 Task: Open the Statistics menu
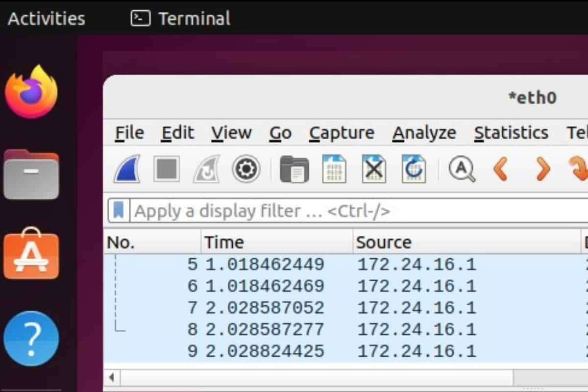511,132
